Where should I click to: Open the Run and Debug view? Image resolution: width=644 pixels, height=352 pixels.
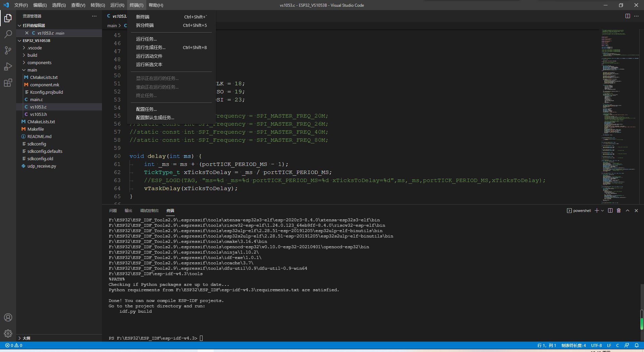[x=8, y=66]
